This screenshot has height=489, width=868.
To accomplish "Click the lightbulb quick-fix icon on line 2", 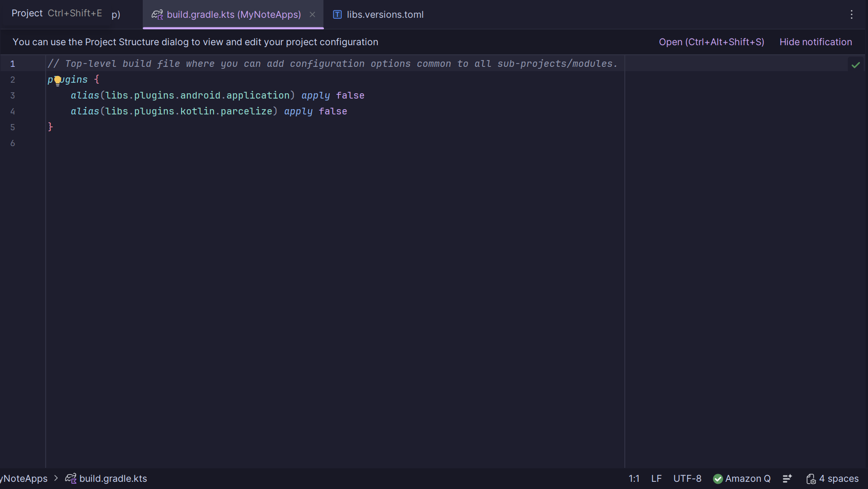I will pyautogui.click(x=58, y=80).
